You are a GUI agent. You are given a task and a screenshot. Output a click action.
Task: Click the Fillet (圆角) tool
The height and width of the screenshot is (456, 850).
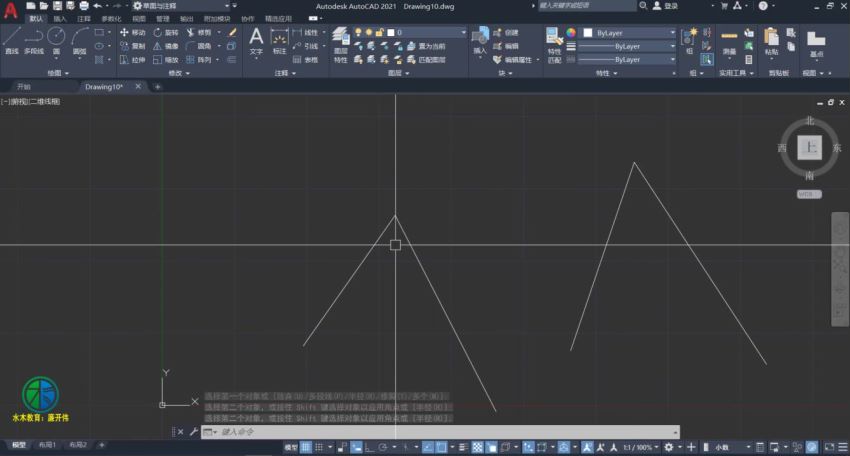pos(198,46)
